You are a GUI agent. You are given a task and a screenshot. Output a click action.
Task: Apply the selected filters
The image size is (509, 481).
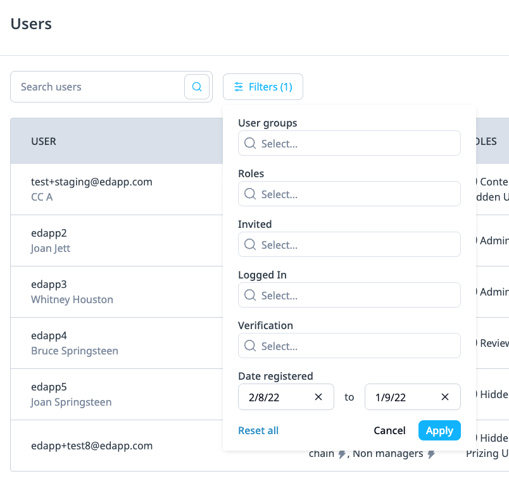point(439,430)
